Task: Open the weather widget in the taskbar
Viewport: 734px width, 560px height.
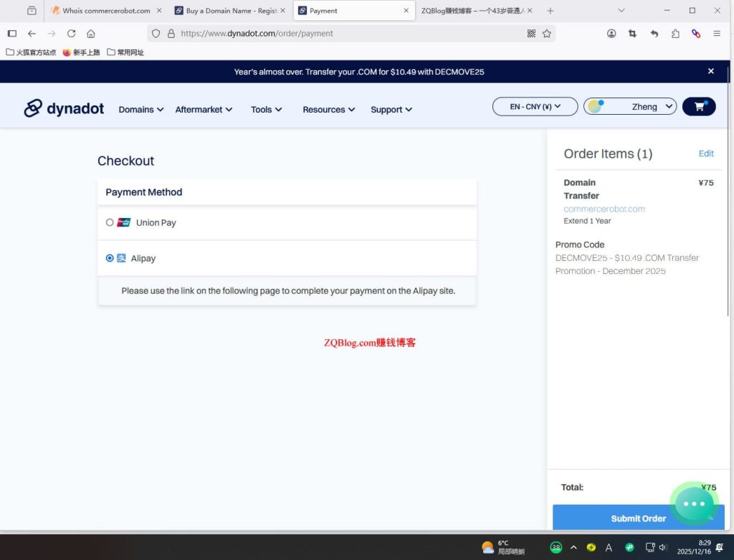Action: pyautogui.click(x=502, y=547)
